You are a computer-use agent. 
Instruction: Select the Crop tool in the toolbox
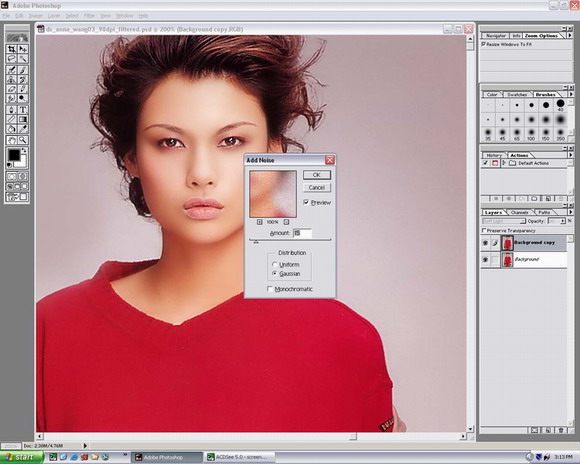[x=12, y=49]
